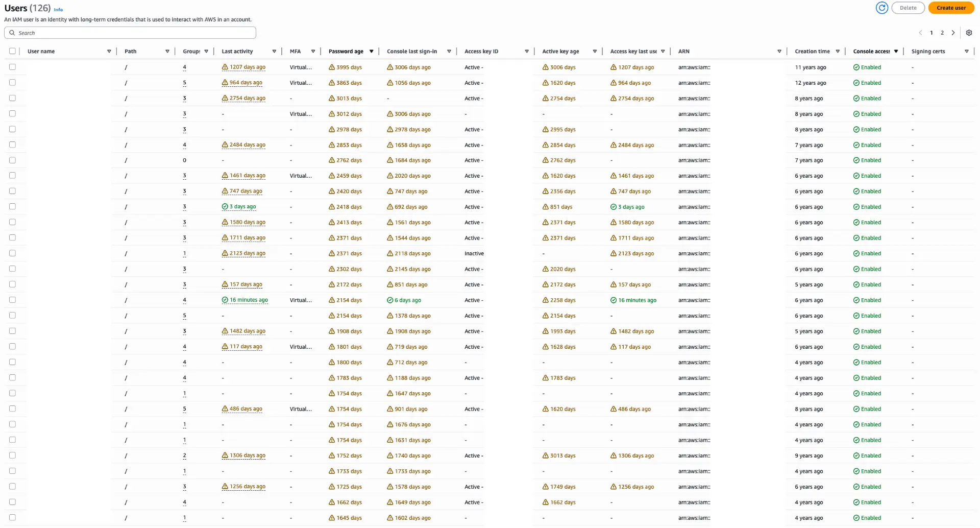The width and height of the screenshot is (980, 528).
Task: Sort by Path column arrow
Action: (x=167, y=51)
